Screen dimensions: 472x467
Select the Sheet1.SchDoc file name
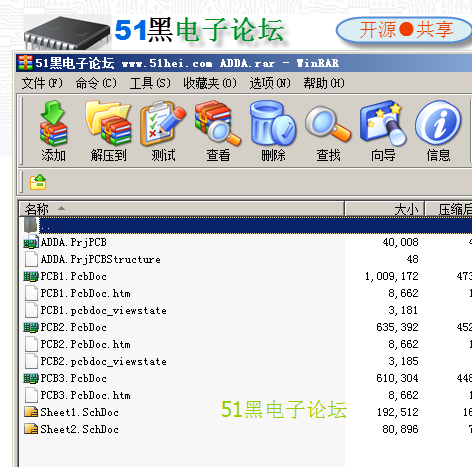(80, 412)
